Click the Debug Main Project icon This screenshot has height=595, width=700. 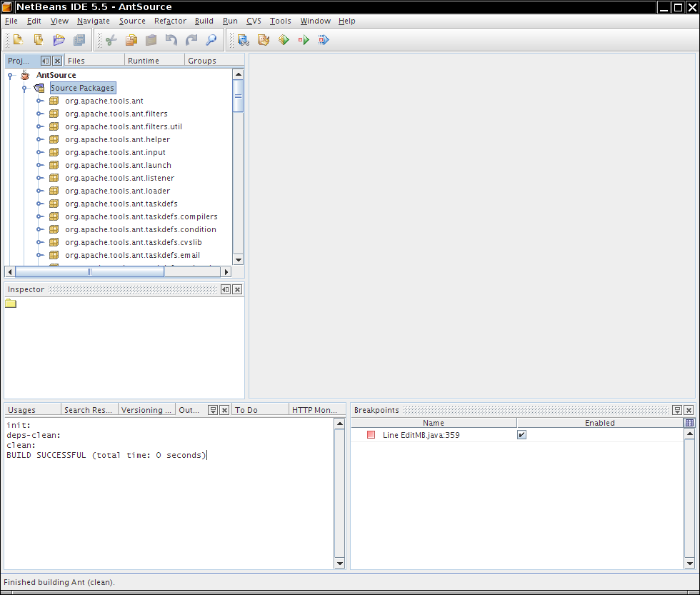coord(304,40)
